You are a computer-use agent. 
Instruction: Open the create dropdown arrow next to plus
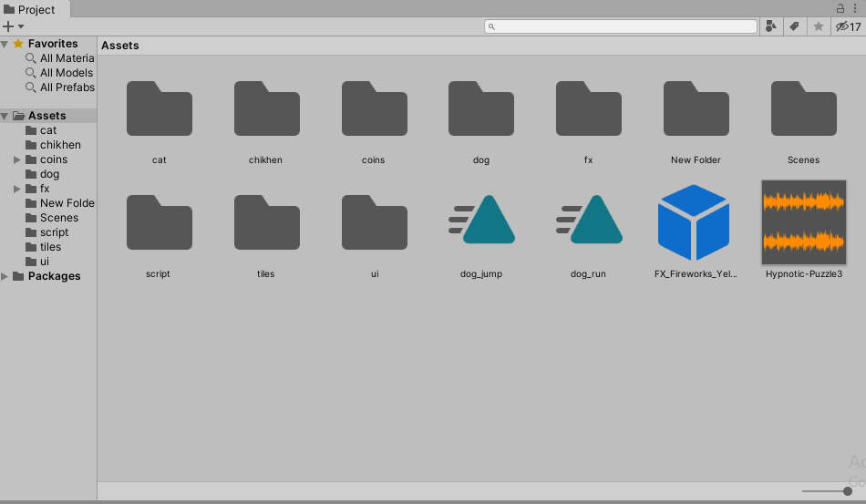click(21, 26)
